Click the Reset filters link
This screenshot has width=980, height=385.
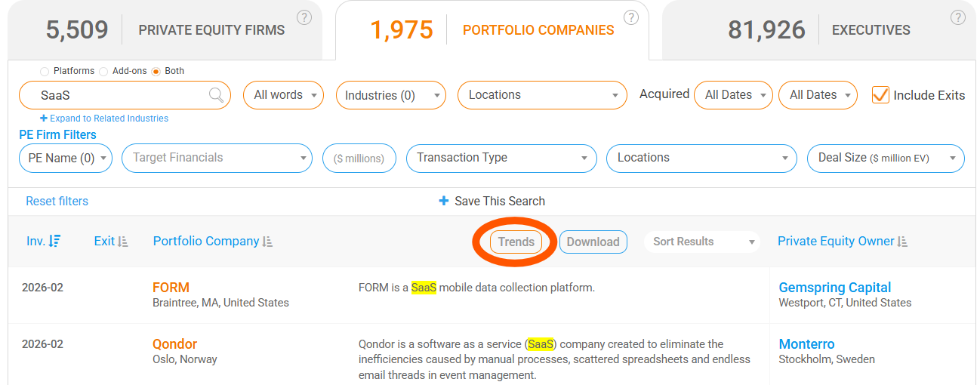[x=57, y=201]
